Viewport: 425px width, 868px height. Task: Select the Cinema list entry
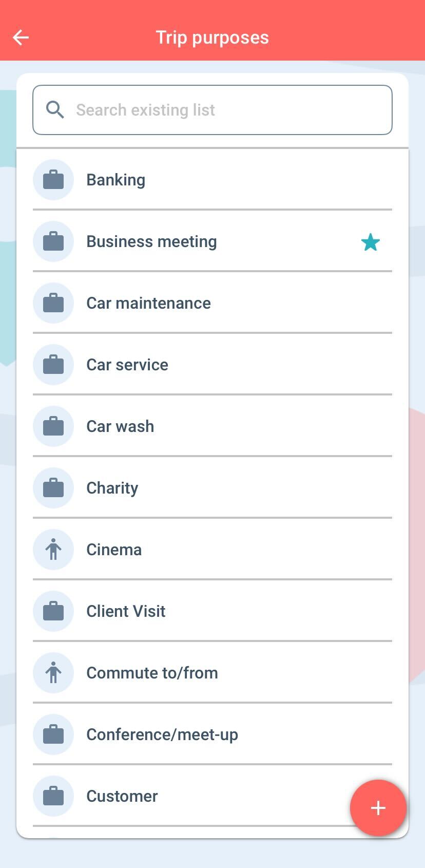tap(114, 550)
